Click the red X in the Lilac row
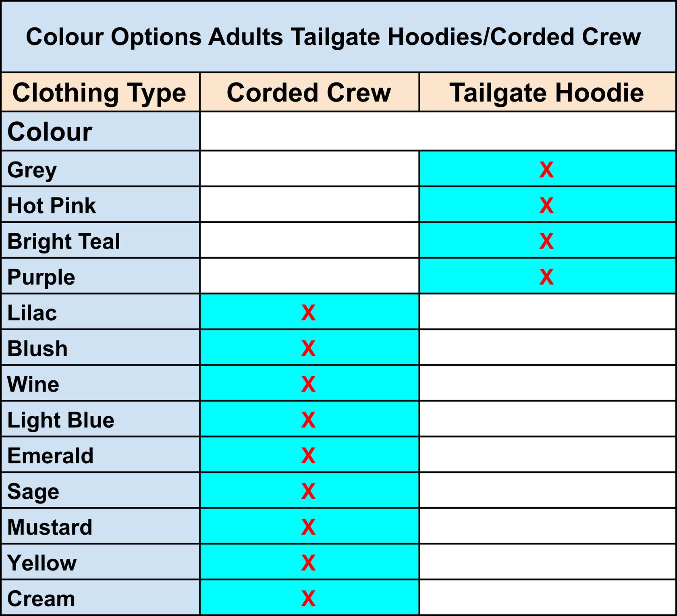 (308, 313)
